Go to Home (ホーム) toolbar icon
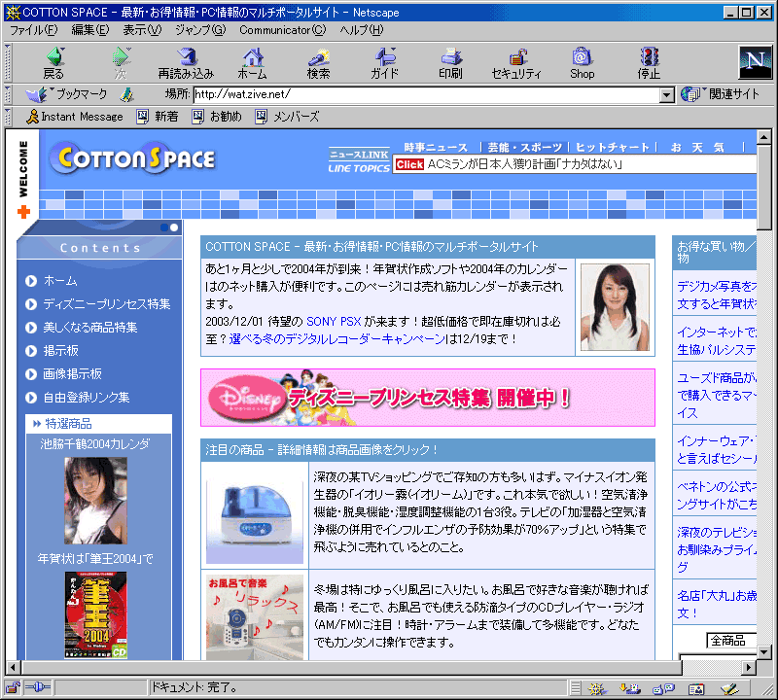This screenshot has width=778, height=700. (252, 63)
